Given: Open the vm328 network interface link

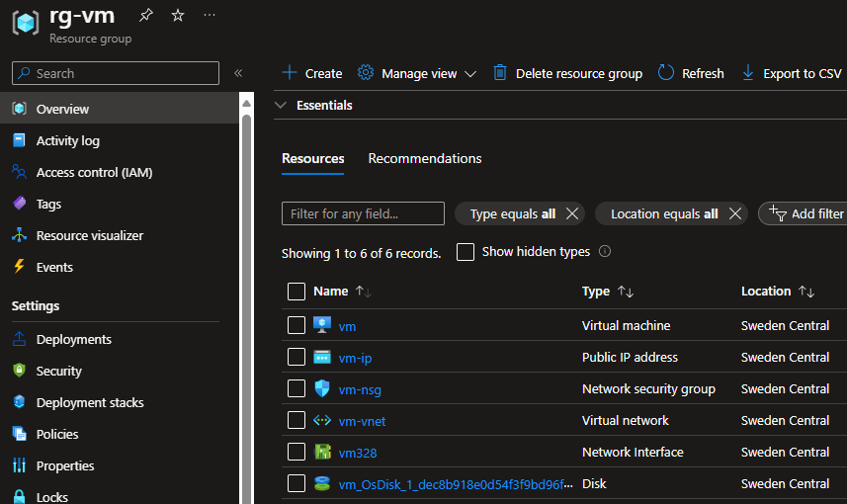Looking at the screenshot, I should 358,454.
